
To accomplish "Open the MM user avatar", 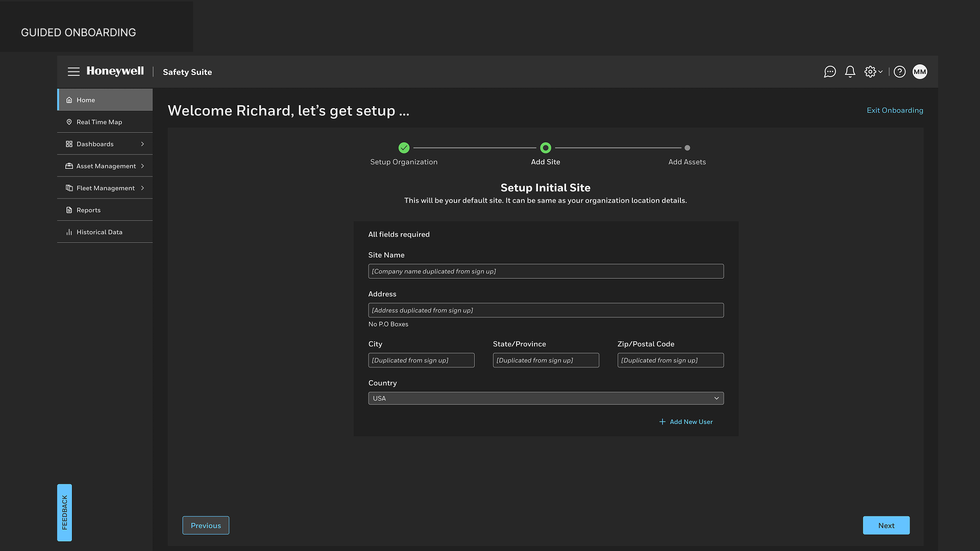I will coord(920,72).
